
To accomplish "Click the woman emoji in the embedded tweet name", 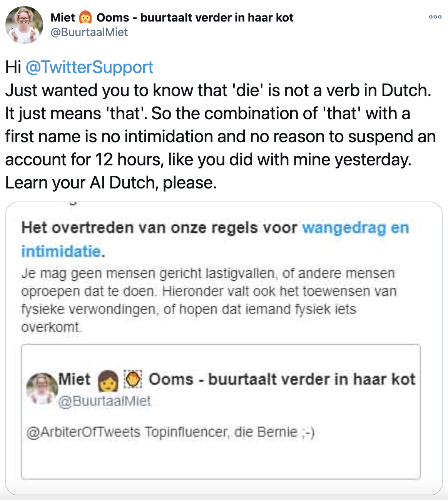I will click(108, 380).
